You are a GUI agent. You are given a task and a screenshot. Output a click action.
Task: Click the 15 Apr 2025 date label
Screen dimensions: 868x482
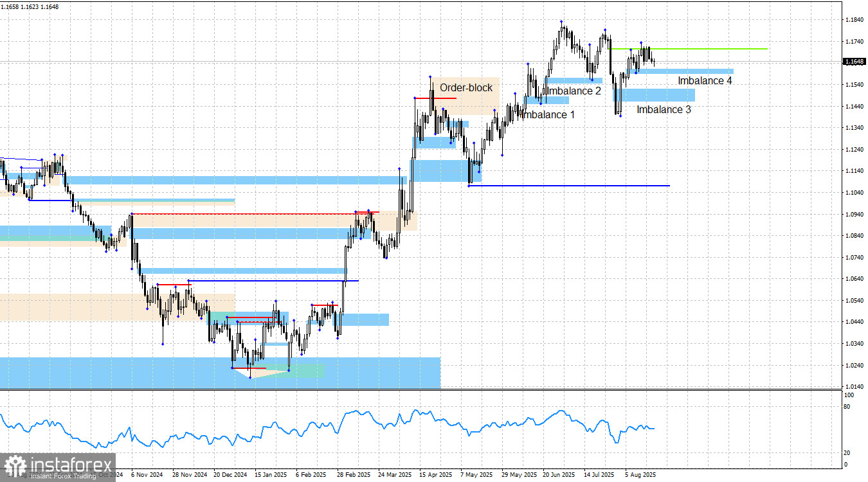[437, 476]
